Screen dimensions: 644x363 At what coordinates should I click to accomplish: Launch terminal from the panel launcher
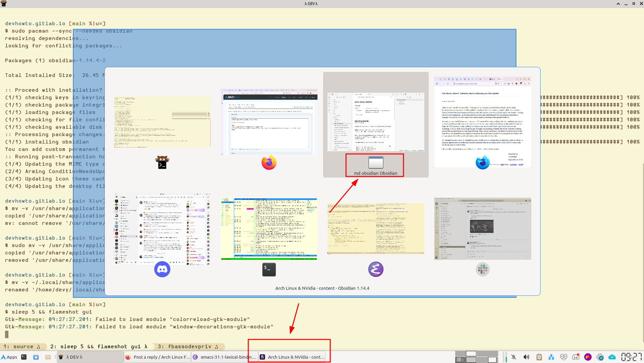[24, 357]
